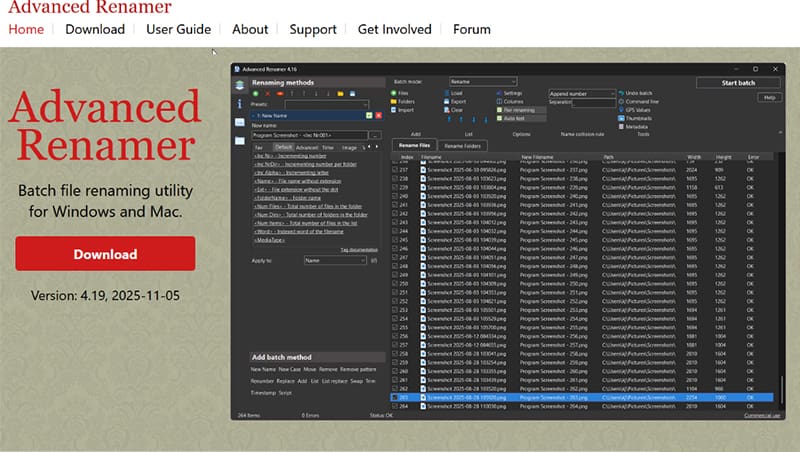Open the User Guide menu item
Viewport: 800px width, 452px height.
click(x=178, y=29)
